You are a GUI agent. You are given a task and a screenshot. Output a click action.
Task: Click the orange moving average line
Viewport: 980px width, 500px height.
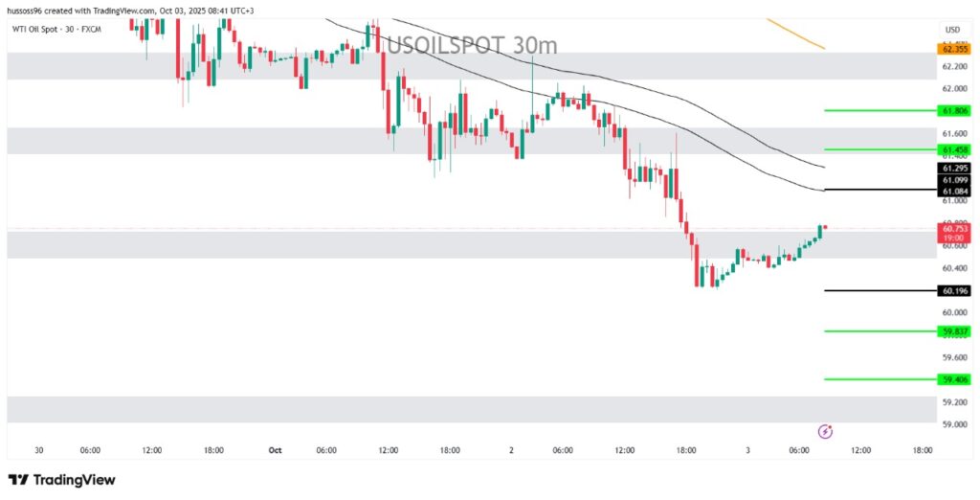[x=796, y=33]
